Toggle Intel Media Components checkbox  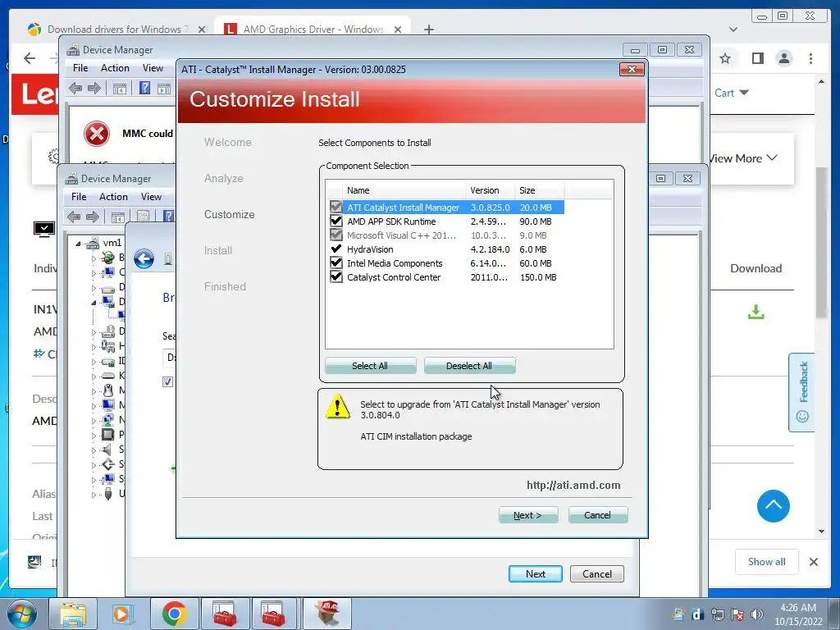336,262
